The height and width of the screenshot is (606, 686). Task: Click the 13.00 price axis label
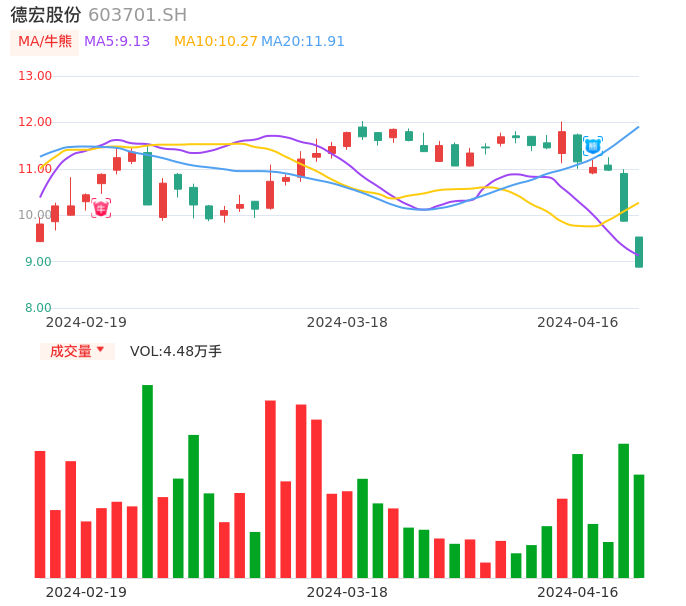tap(35, 76)
